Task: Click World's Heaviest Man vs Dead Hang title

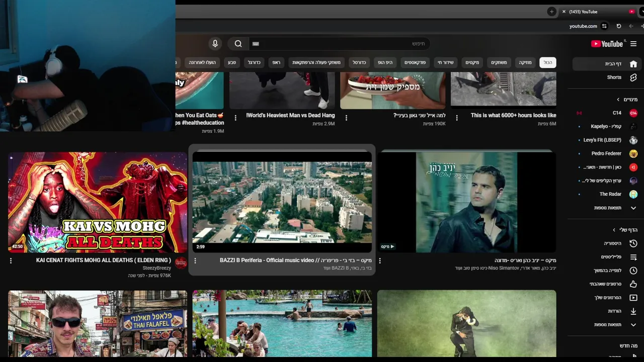Action: pos(290,115)
